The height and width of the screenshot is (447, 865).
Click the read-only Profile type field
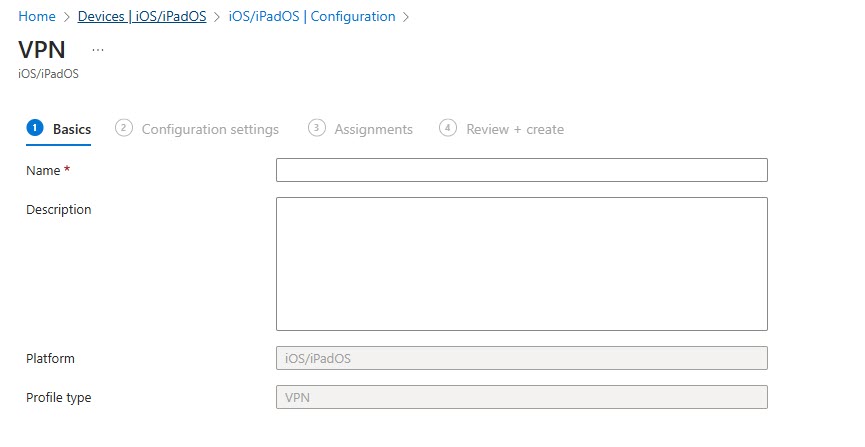521,397
